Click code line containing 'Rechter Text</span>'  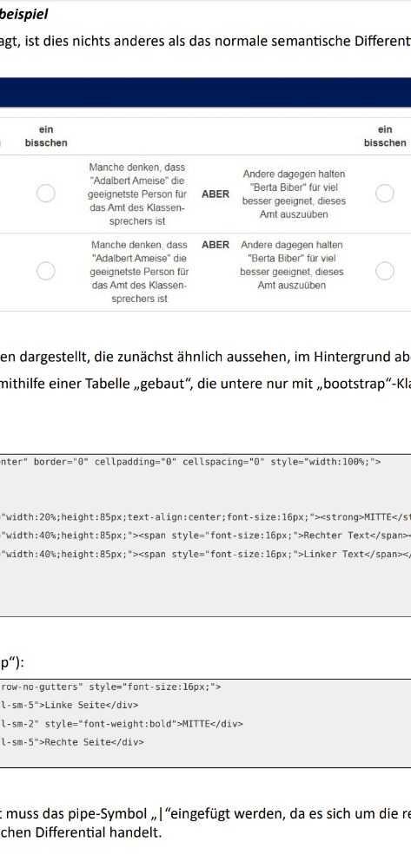[205, 536]
